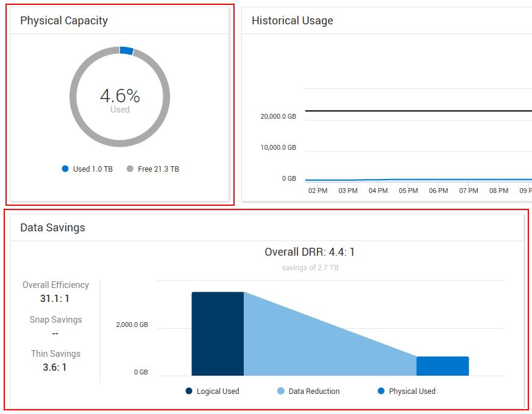The image size is (532, 414).
Task: Click the Physical Used legend dot
Action: (381, 391)
